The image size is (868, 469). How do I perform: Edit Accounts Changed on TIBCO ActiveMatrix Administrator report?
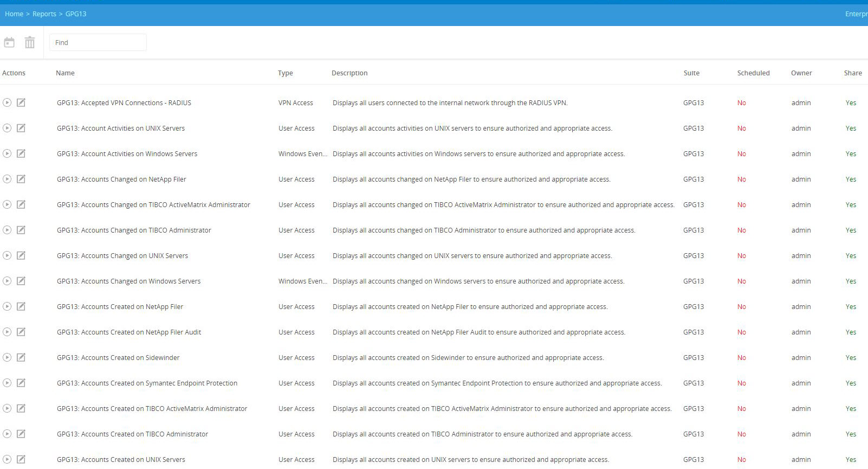21,204
